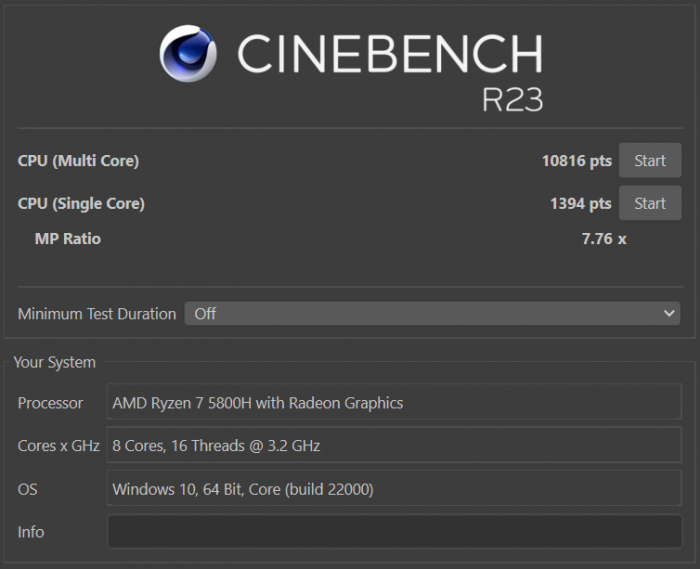Viewport: 700px width, 569px height.
Task: Click the 10816 pts multi core score
Action: coord(576,160)
